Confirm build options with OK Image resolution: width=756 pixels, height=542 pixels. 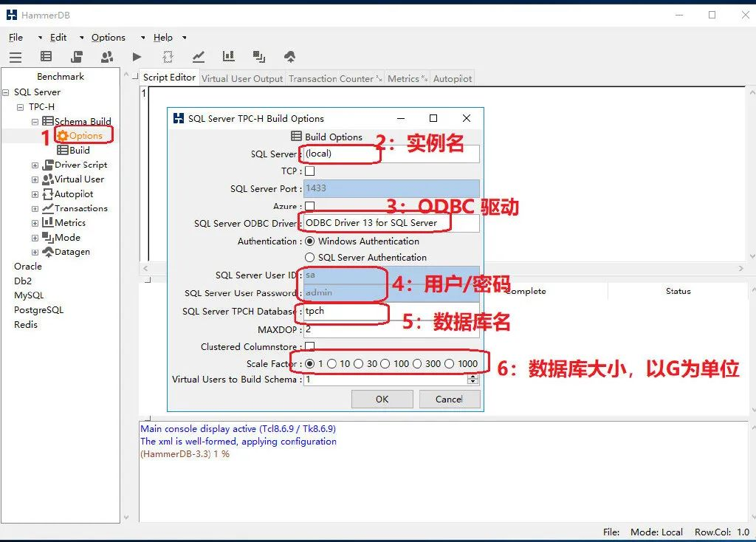coord(382,399)
